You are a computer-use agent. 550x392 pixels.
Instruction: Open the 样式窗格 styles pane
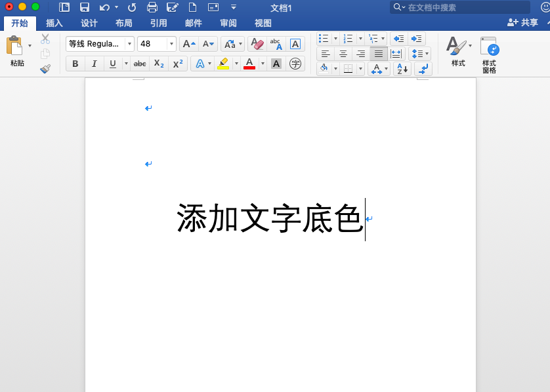click(490, 55)
